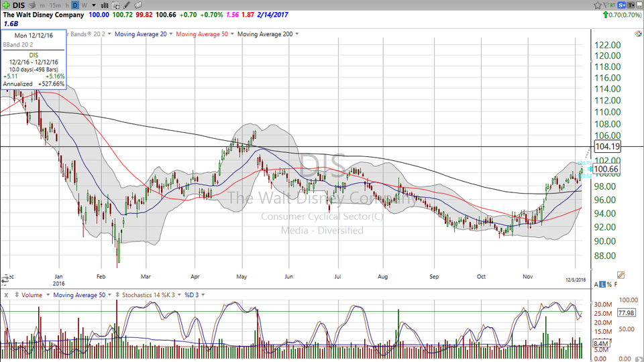The height and width of the screenshot is (362, 644).
Task: Select the Daily (D) timeframe
Action: (x=75, y=5)
